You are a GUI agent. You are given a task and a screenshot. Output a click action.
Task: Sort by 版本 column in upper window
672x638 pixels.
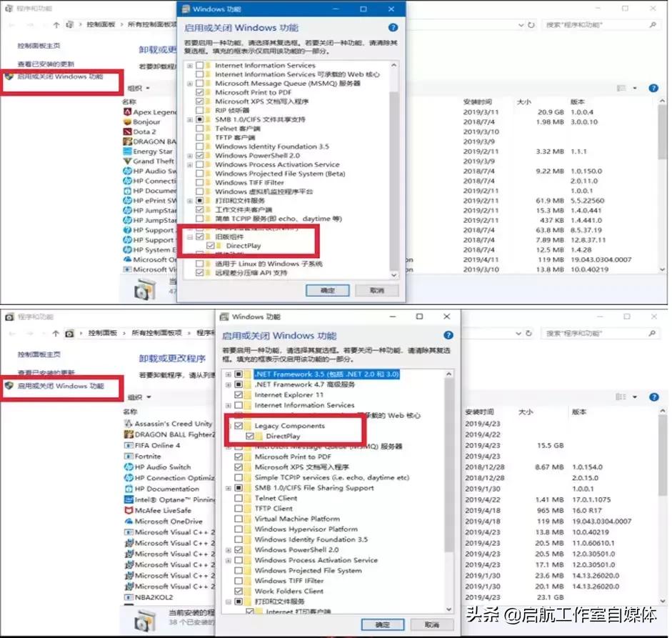point(577,102)
